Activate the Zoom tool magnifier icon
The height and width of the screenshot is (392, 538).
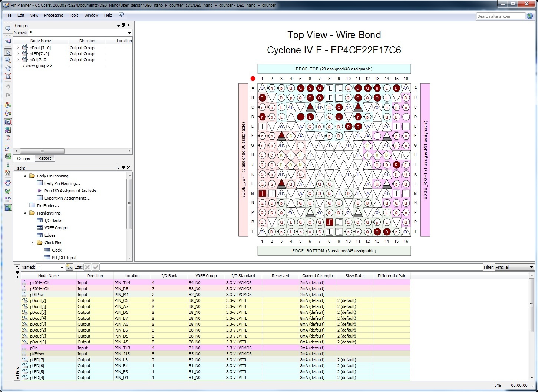point(8,59)
